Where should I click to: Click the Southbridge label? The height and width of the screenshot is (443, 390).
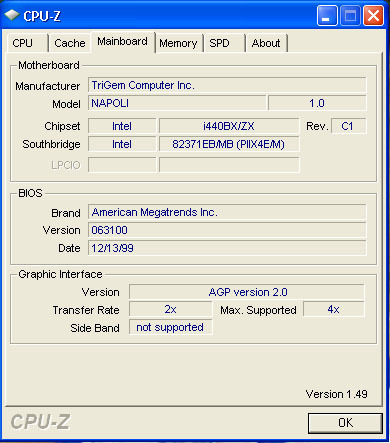click(x=51, y=144)
